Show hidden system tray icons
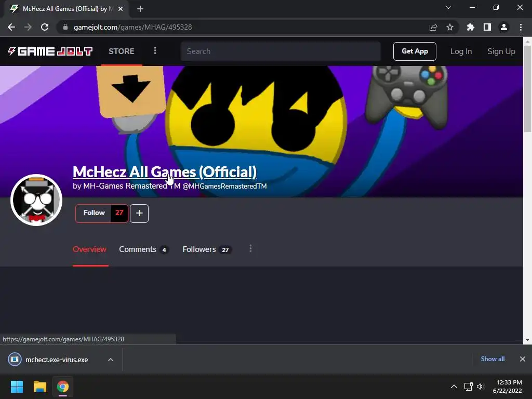 click(x=454, y=387)
